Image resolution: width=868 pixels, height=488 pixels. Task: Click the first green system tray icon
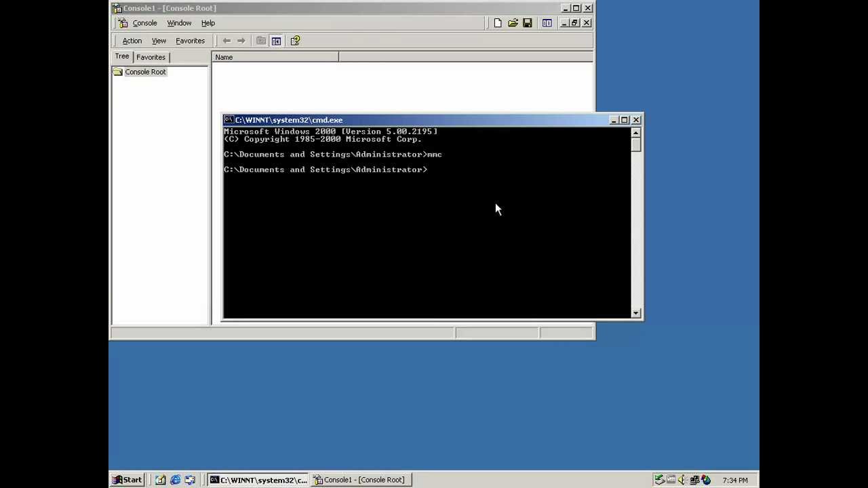point(659,480)
